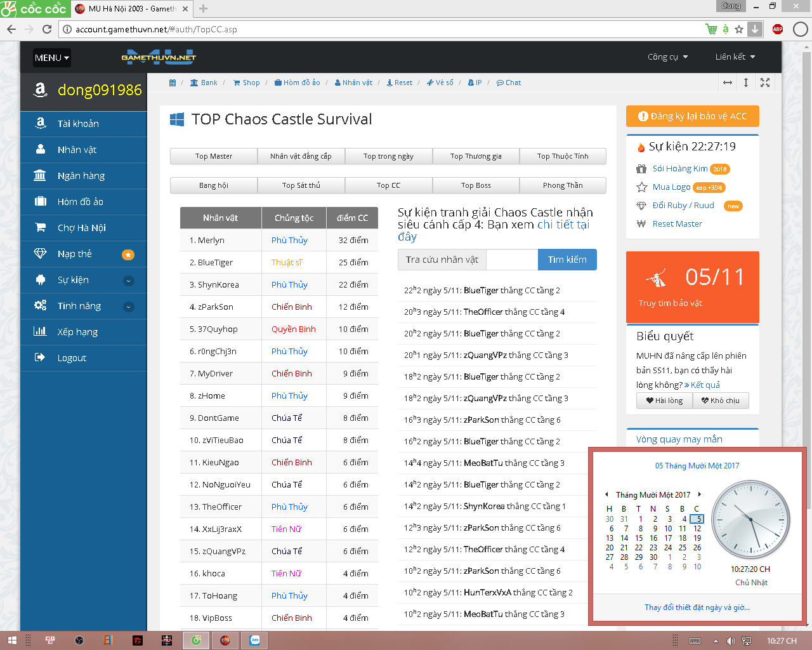
Task: Click the home calendar icon in breadcrumb
Action: 173,83
